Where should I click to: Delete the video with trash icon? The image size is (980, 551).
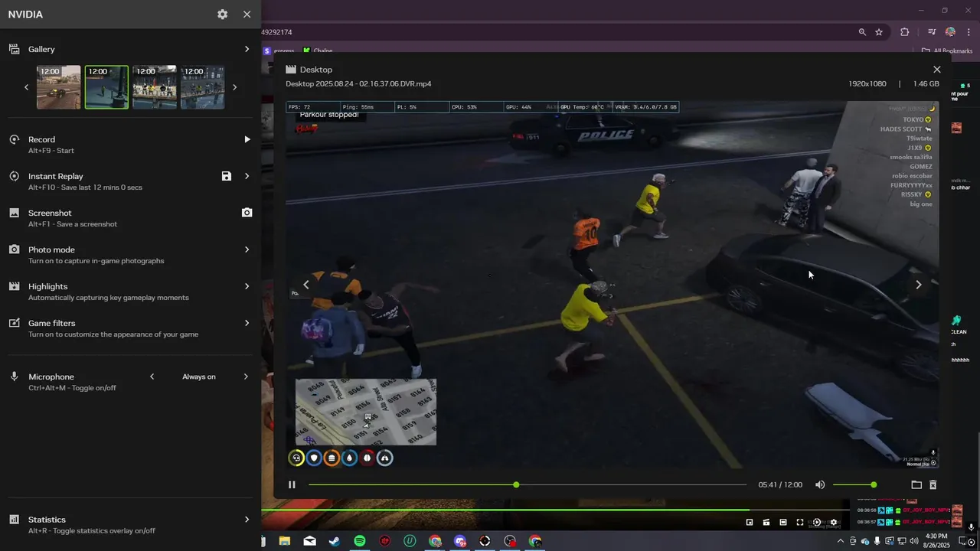(x=933, y=484)
